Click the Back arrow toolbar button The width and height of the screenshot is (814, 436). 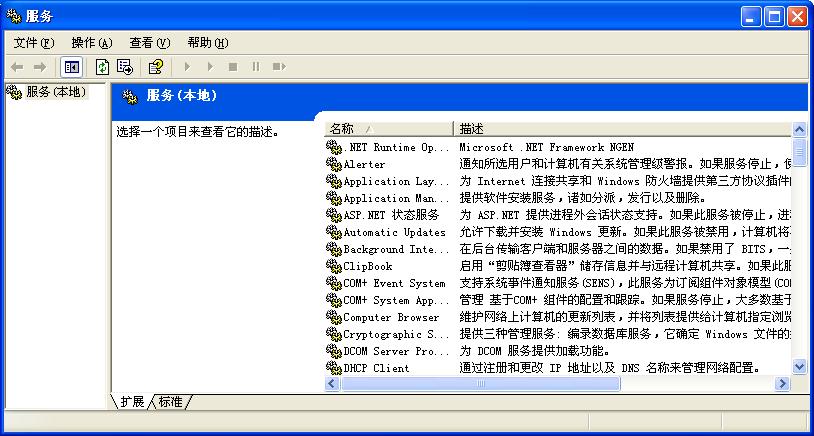pyautogui.click(x=17, y=67)
